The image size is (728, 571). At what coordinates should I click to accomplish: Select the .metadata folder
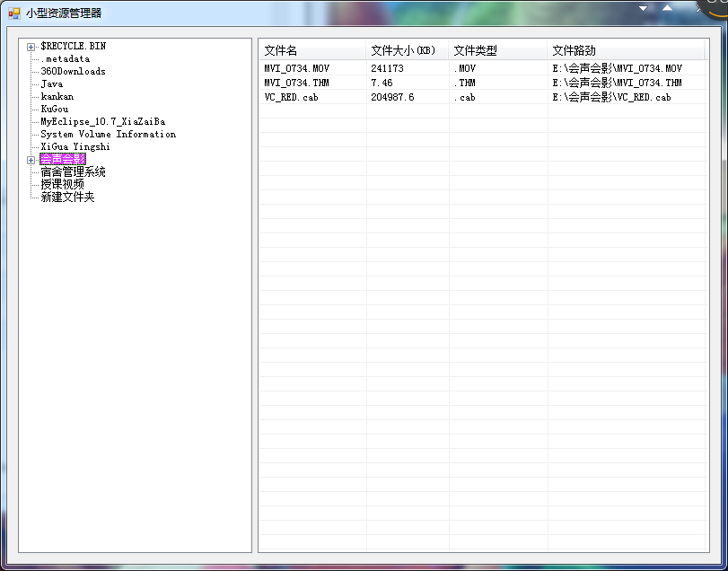[65, 58]
